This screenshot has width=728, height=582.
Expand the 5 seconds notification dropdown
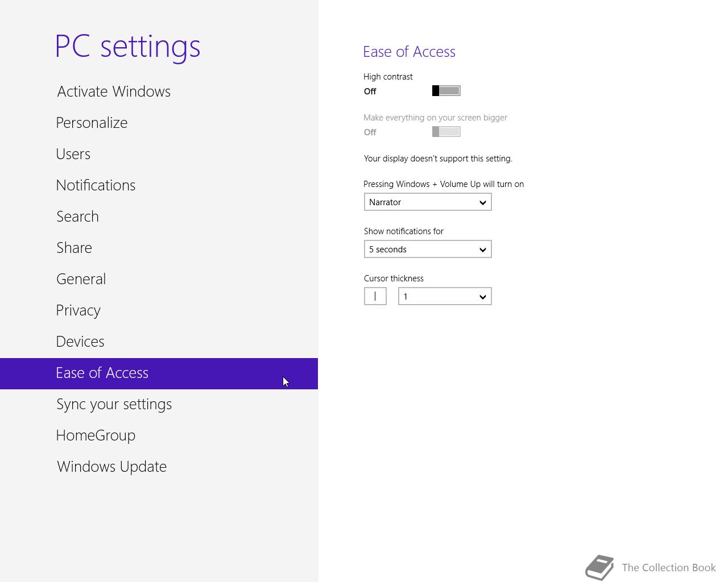pos(428,250)
